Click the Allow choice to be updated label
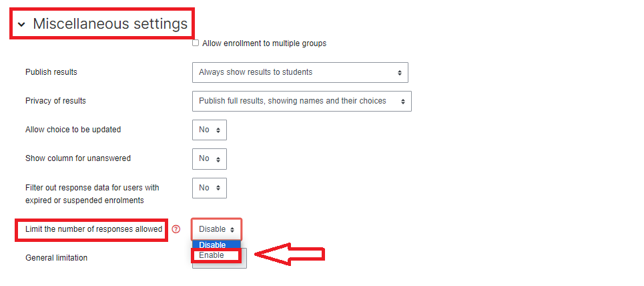The height and width of the screenshot is (286, 644). pyautogui.click(x=73, y=130)
